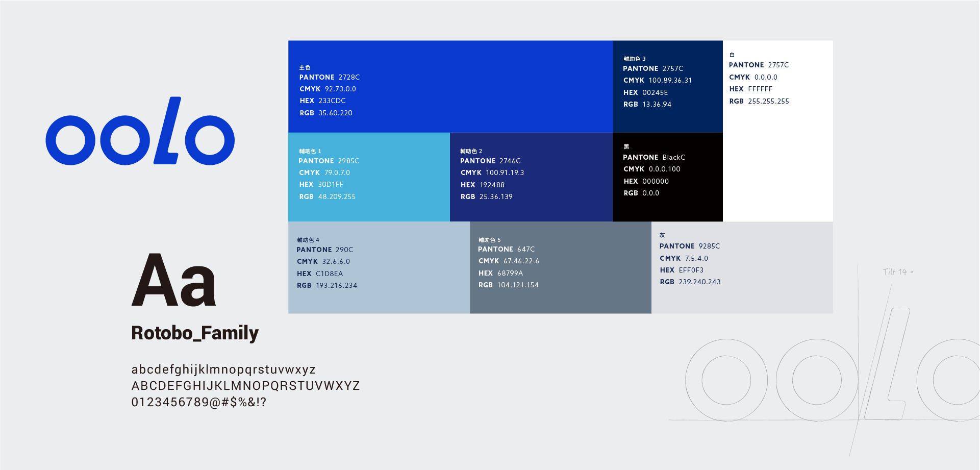The width and height of the screenshot is (980, 470).
Task: Select the white FFFFFF color swatch
Action: point(777,153)
